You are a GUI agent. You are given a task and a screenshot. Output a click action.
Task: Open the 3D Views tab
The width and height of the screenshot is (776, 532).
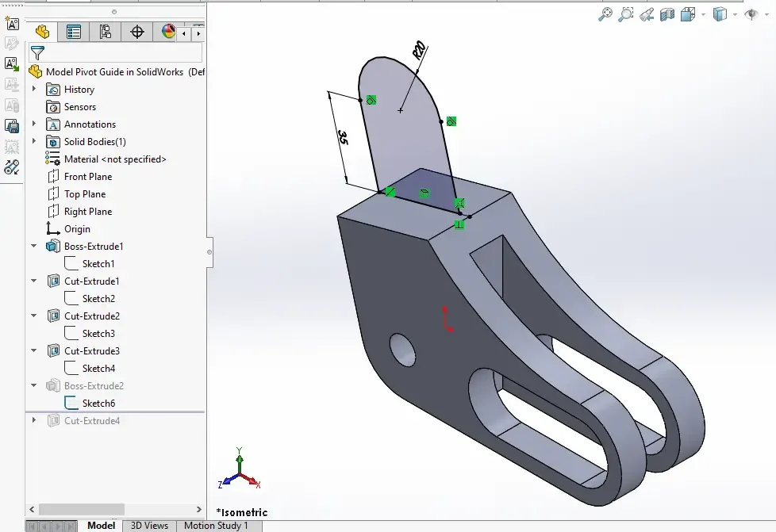(149, 526)
